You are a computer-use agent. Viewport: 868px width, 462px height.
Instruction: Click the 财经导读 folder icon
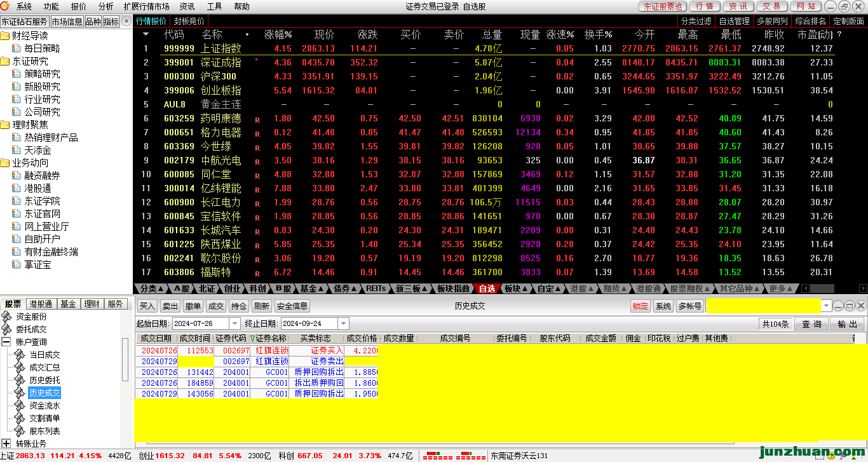click(6, 36)
